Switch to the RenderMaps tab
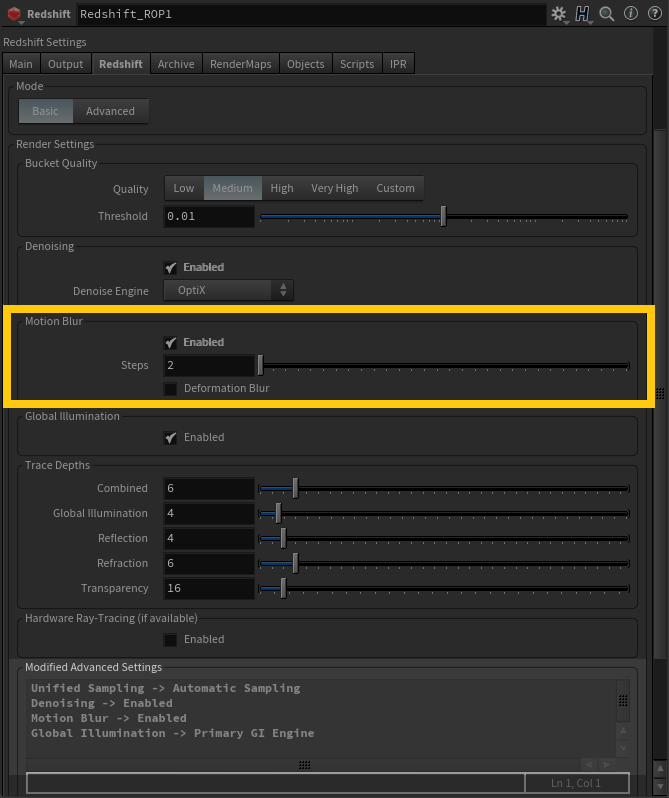Image resolution: width=669 pixels, height=798 pixels. [x=240, y=64]
